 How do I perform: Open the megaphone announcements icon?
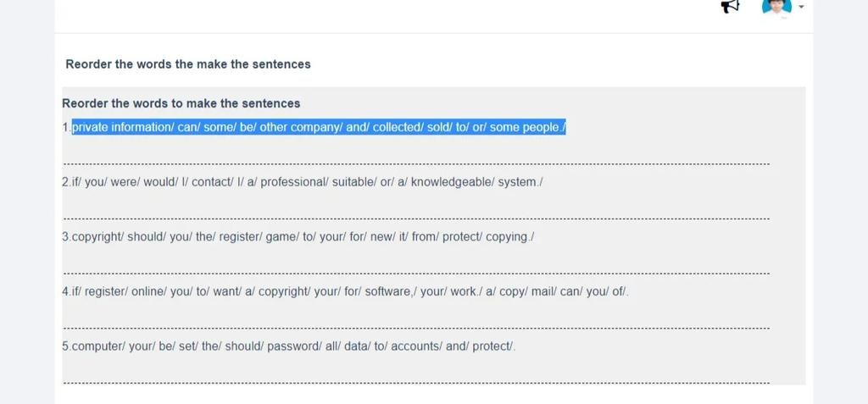click(730, 6)
